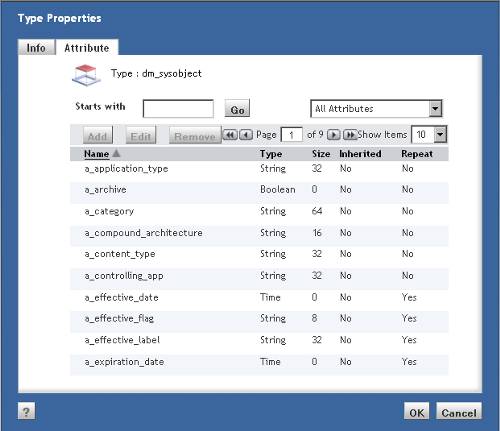The width and height of the screenshot is (500, 431).
Task: Click Boolean type in a_archive row
Action: 278,190
